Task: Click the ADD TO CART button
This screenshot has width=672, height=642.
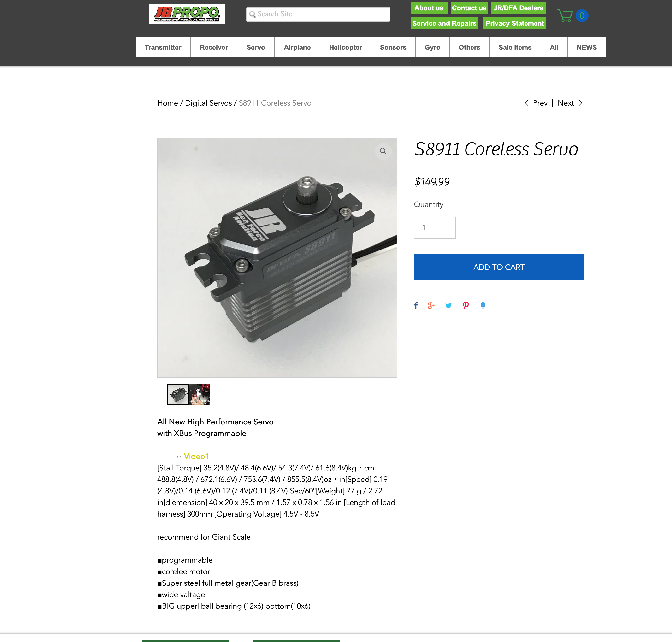Action: pos(499,267)
